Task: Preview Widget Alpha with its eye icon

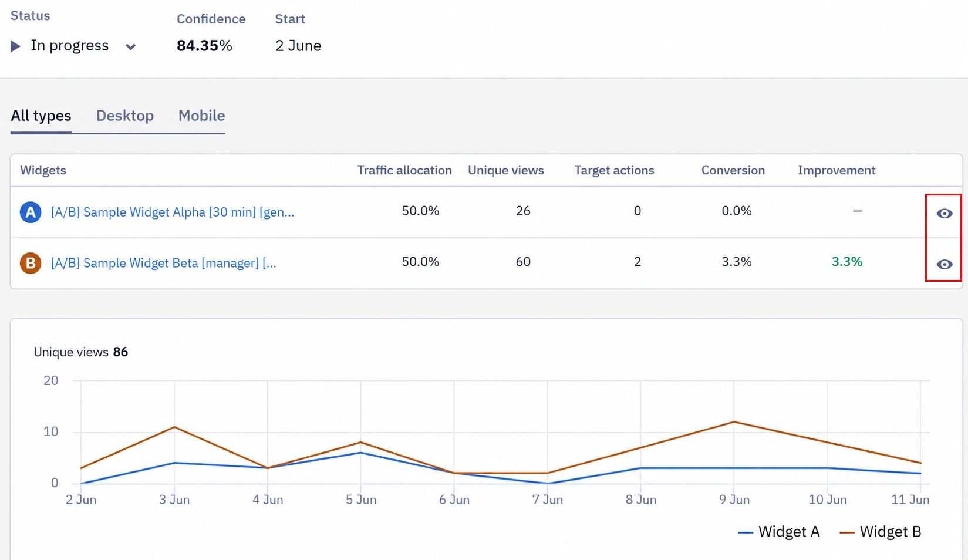Action: coord(944,214)
